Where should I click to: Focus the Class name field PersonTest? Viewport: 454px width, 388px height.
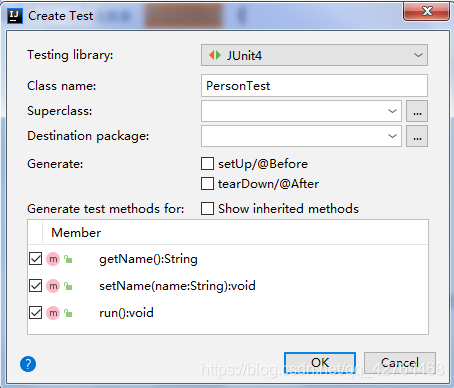pos(314,86)
